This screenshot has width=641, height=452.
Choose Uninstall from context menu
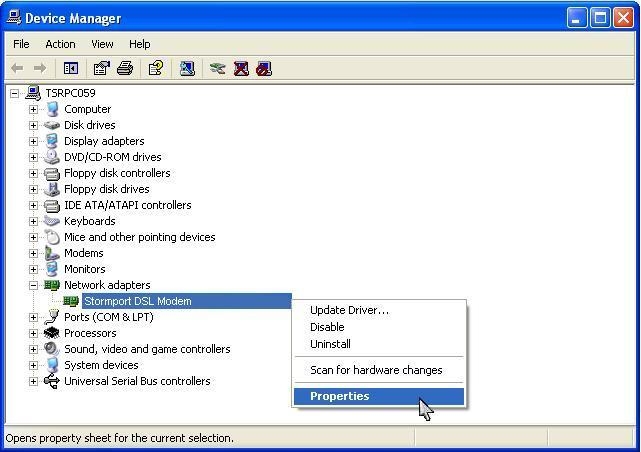(379, 344)
